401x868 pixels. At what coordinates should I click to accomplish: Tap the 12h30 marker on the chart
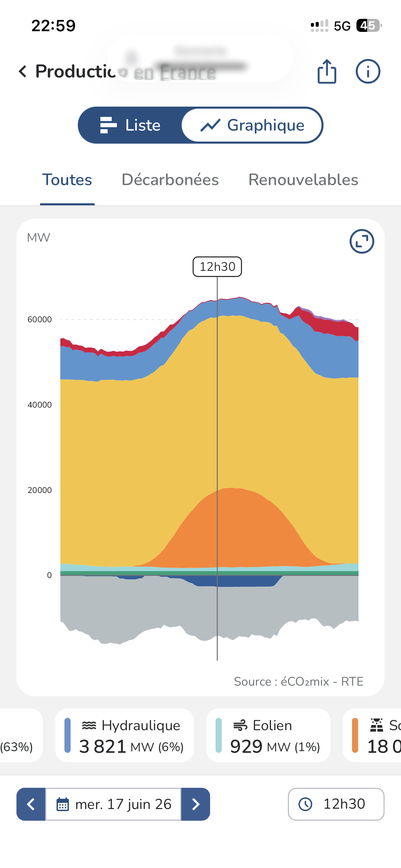217,267
